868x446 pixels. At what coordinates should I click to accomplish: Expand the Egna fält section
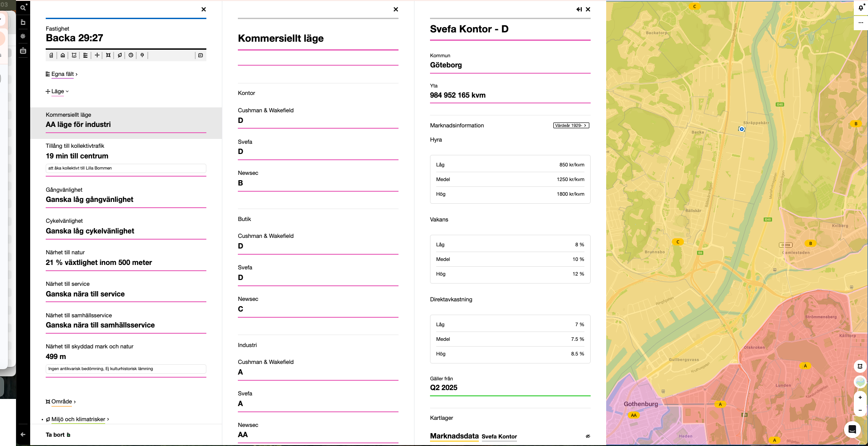pos(62,74)
